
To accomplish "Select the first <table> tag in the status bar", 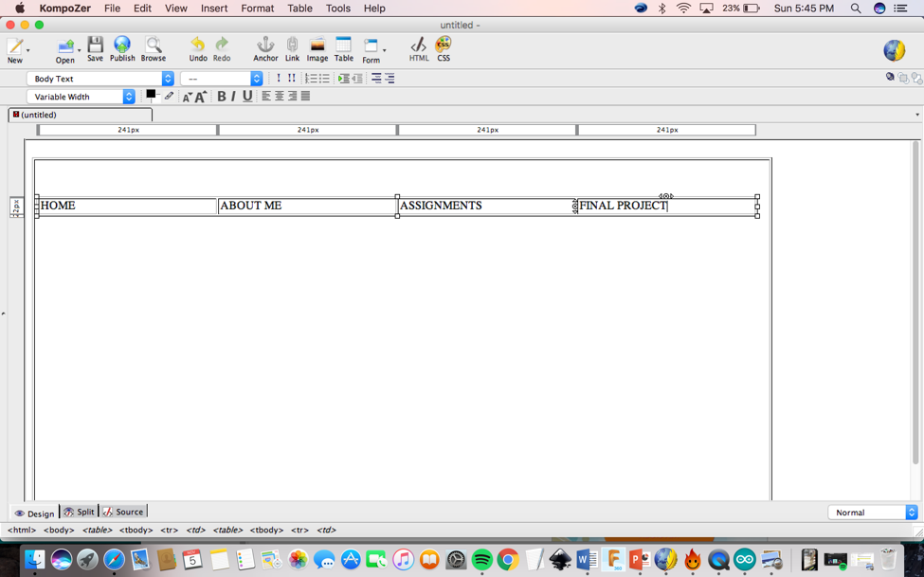I will (x=98, y=530).
